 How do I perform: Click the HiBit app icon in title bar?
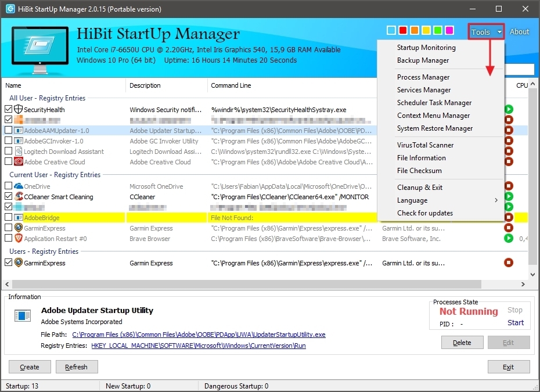tap(10, 9)
